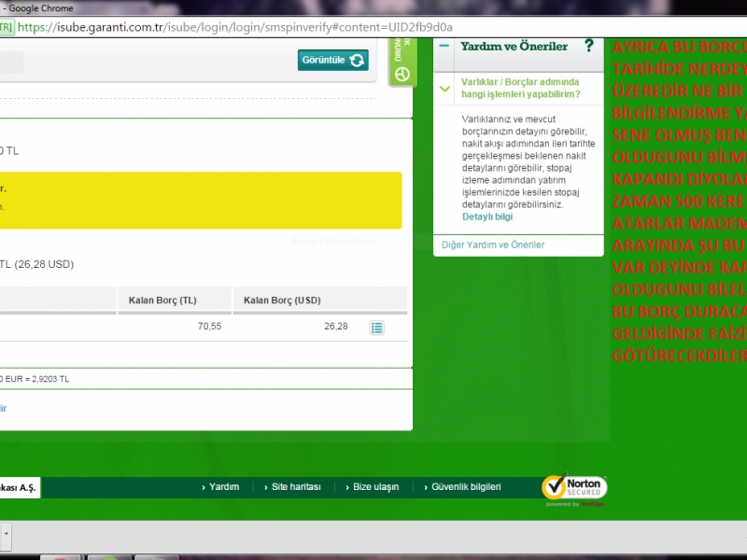This screenshot has width=747, height=560.
Task: Click the green vertical side tab icon
Action: (402, 72)
